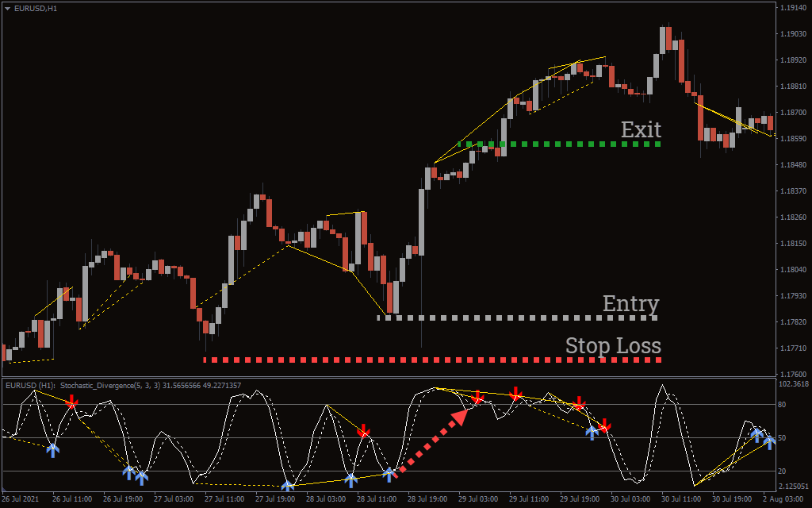Select the EURUSD,H1 chart symbol label

pos(36,8)
